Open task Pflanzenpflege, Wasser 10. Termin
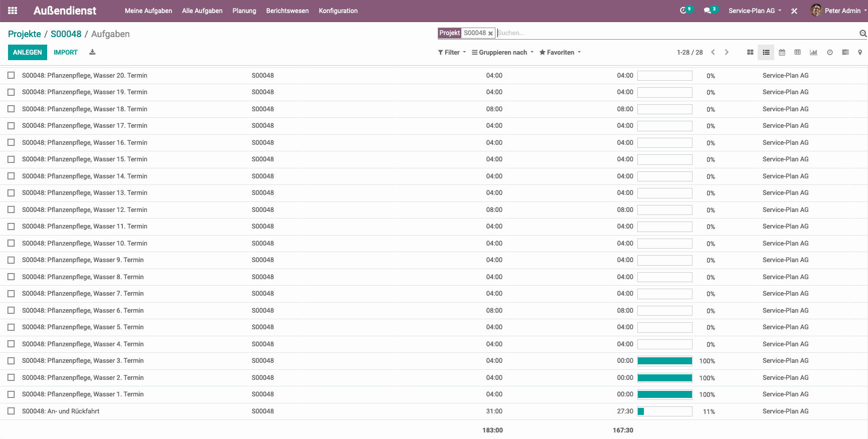The height and width of the screenshot is (439, 868). tap(85, 243)
